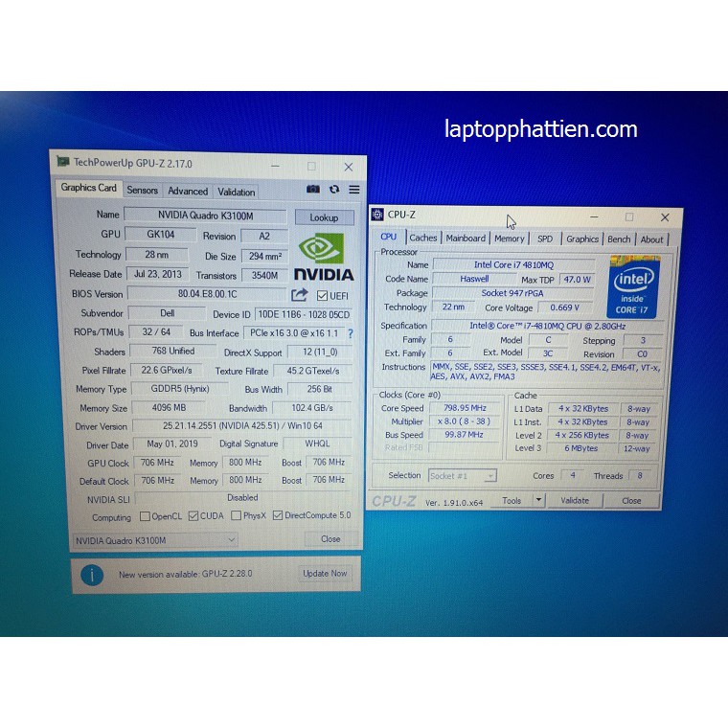Open the Mainboard tab in CPU-Z

click(x=466, y=239)
